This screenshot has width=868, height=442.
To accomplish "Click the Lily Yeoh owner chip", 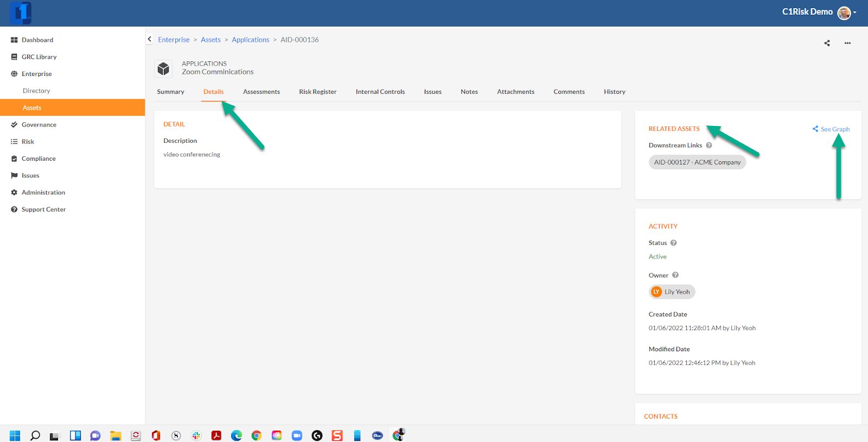I will point(672,292).
